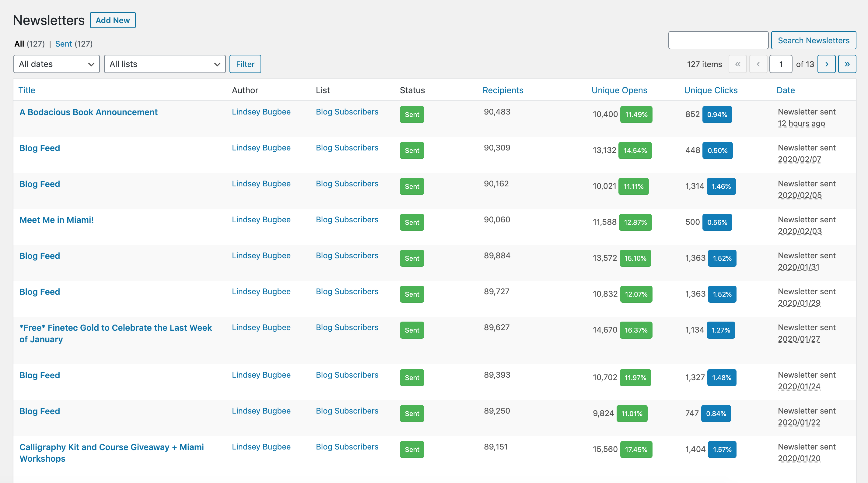The width and height of the screenshot is (868, 483).
Task: Open the All dates dropdown
Action: coord(56,64)
